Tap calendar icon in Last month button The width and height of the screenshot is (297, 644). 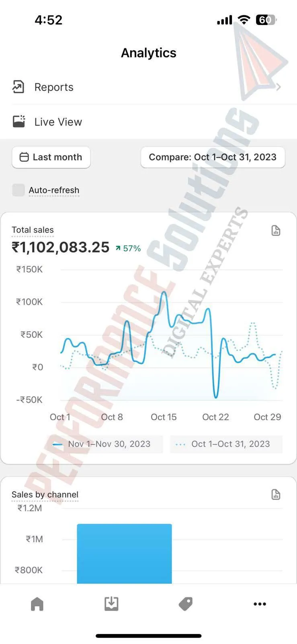[24, 157]
